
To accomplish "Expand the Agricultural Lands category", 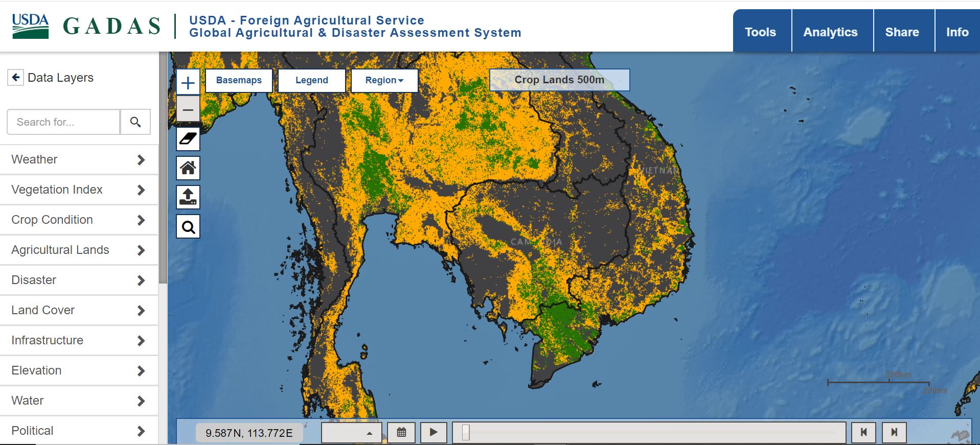I will point(79,250).
